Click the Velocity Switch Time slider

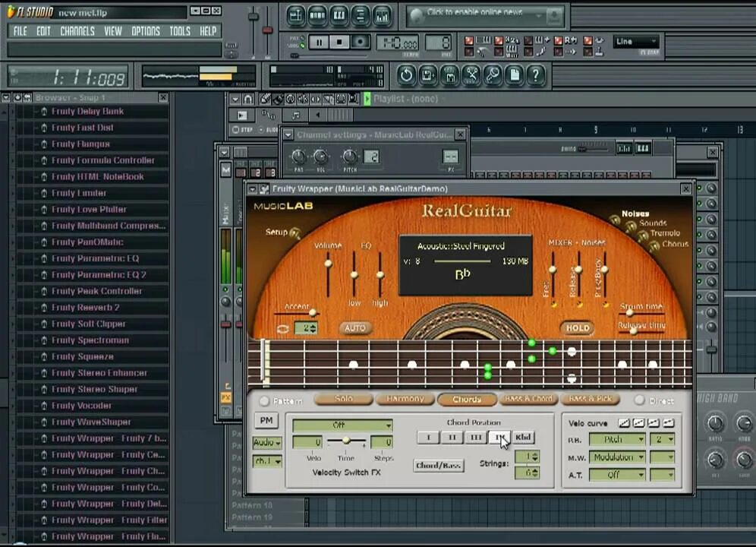tap(345, 441)
